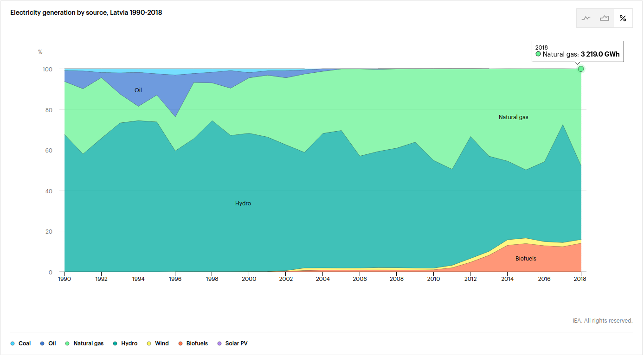Click the Biofuels label inside chart
The height and width of the screenshot is (356, 644).
coord(526,259)
